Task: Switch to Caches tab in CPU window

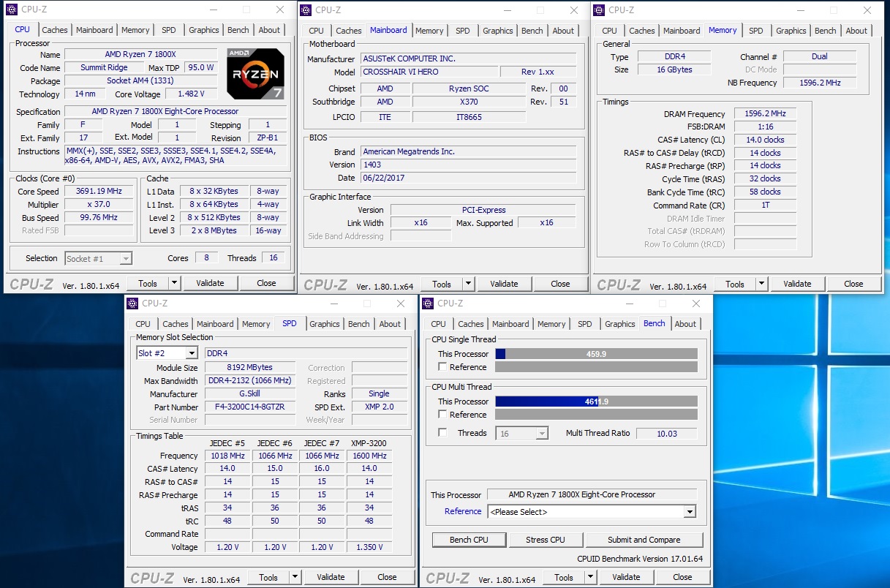Action: tap(55, 30)
